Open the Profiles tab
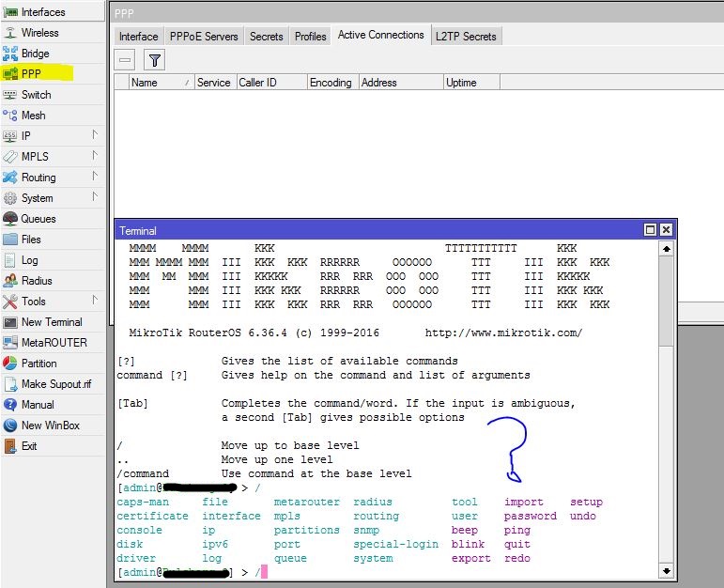Image resolution: width=724 pixels, height=588 pixels. (x=310, y=37)
